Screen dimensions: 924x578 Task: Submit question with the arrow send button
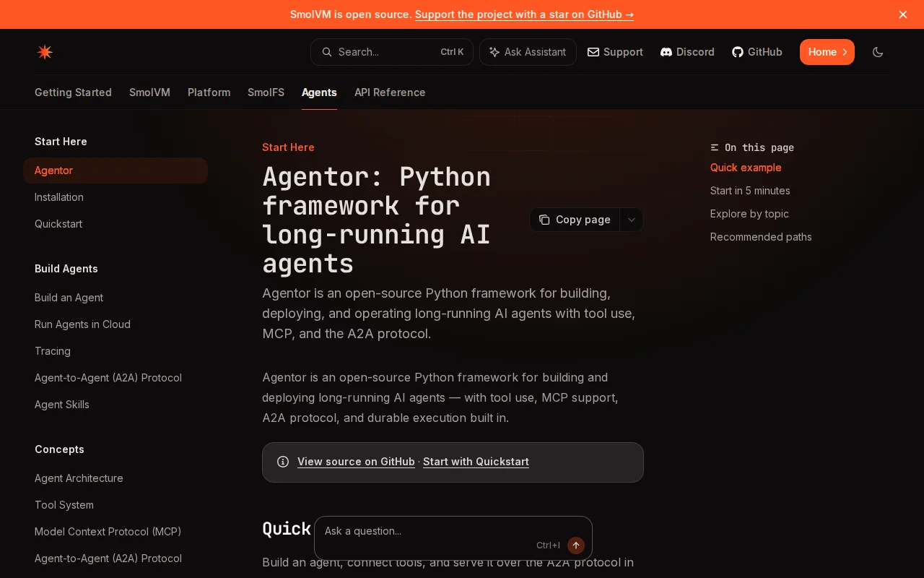click(576, 545)
